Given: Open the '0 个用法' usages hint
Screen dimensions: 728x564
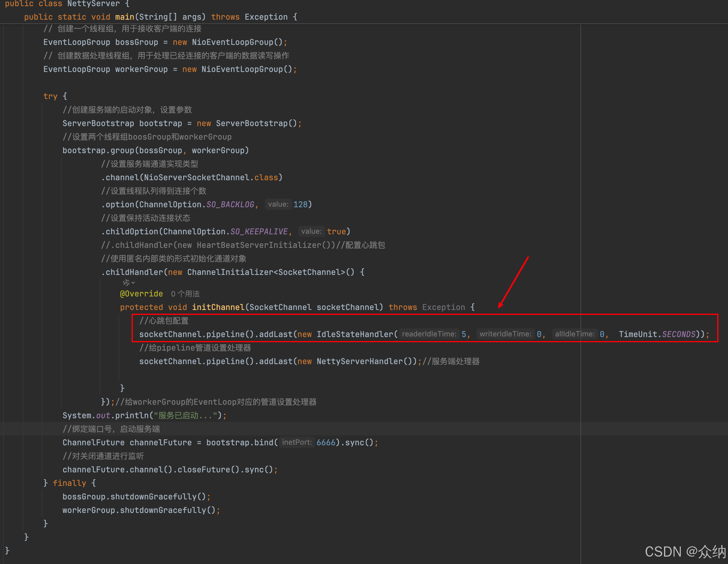Looking at the screenshot, I should point(185,294).
